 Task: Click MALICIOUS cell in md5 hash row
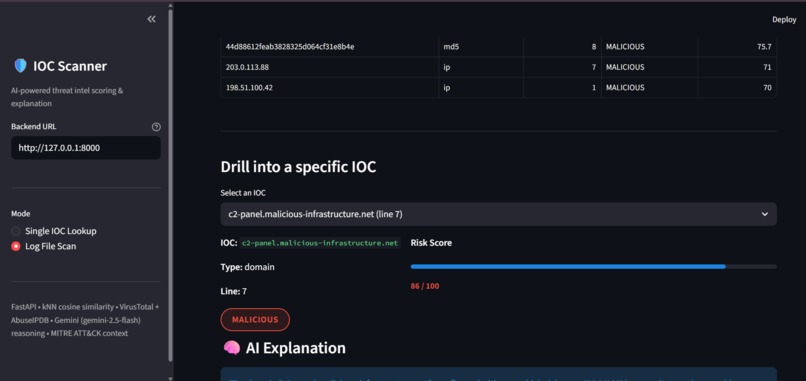click(x=649, y=47)
